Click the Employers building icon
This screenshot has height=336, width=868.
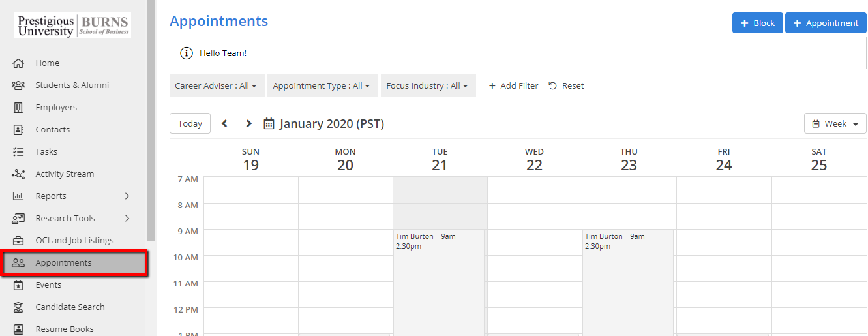pyautogui.click(x=18, y=108)
